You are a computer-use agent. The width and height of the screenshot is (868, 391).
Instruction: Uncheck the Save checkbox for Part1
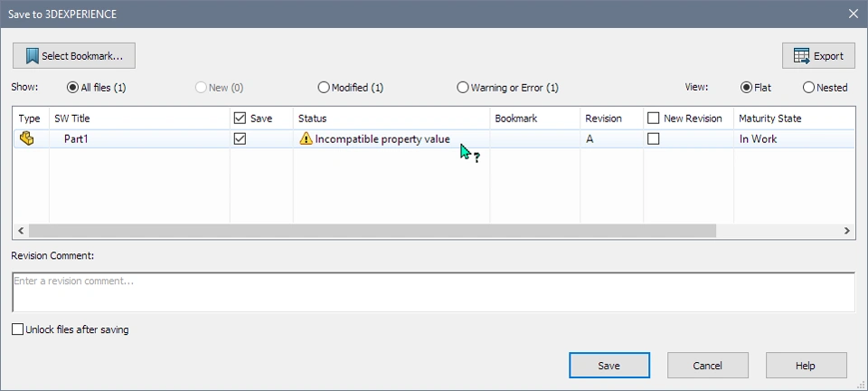pyautogui.click(x=240, y=139)
